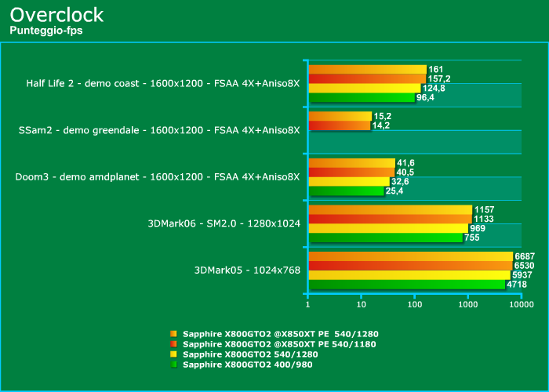Select legend label Sapphire X800GTO2 540/1280

coord(250,354)
